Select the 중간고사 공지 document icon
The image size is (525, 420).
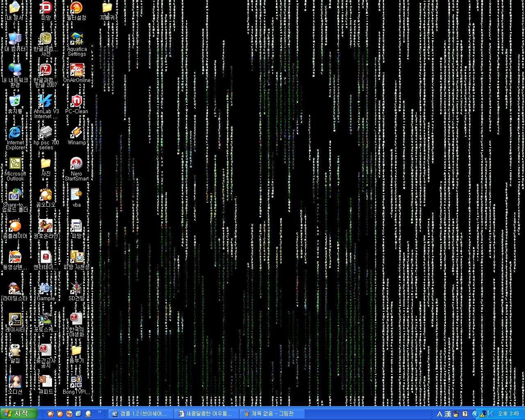click(x=46, y=356)
